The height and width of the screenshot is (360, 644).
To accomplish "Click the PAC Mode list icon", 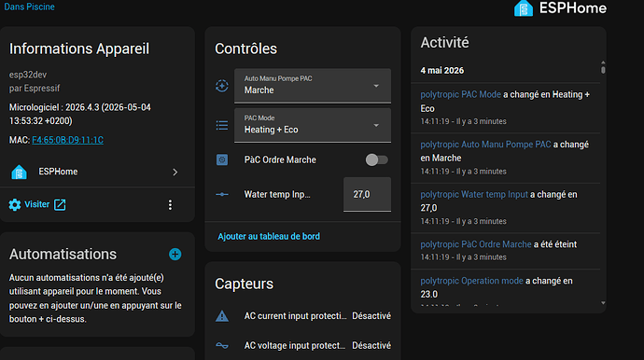I will [x=222, y=125].
